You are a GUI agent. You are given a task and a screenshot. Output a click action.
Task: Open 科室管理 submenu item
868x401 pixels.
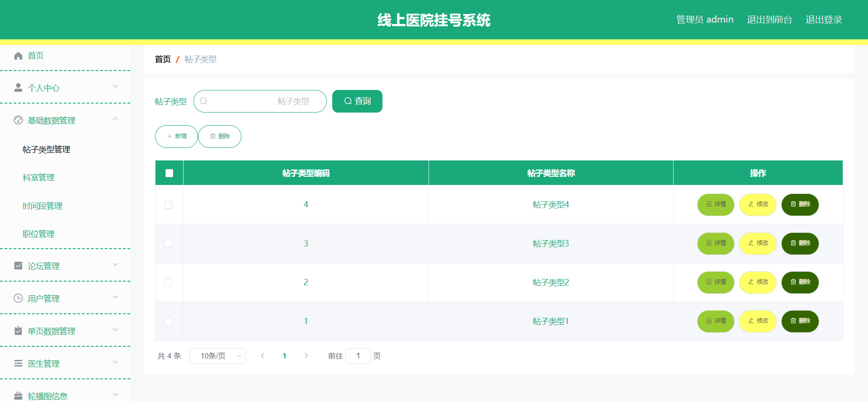coord(38,178)
